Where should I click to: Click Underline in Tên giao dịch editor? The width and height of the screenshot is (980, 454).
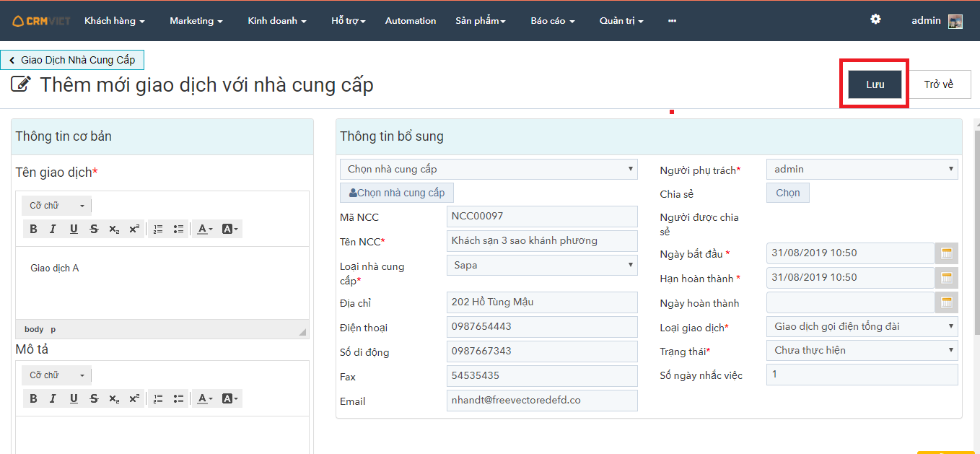tap(74, 229)
